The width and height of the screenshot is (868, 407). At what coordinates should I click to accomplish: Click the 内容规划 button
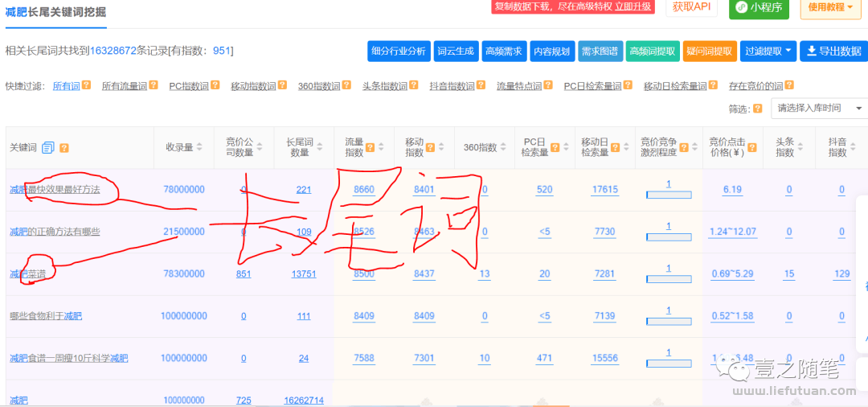pos(552,51)
